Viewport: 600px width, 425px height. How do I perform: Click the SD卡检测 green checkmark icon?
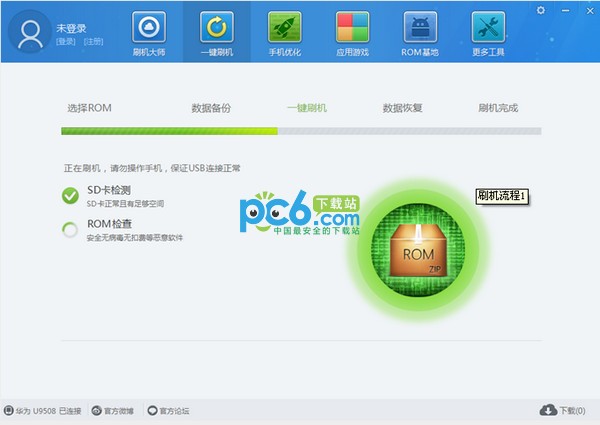pos(70,195)
